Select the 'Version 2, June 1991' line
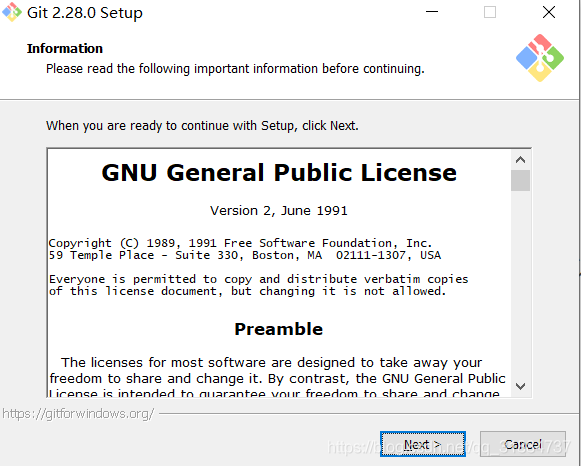 pos(279,211)
